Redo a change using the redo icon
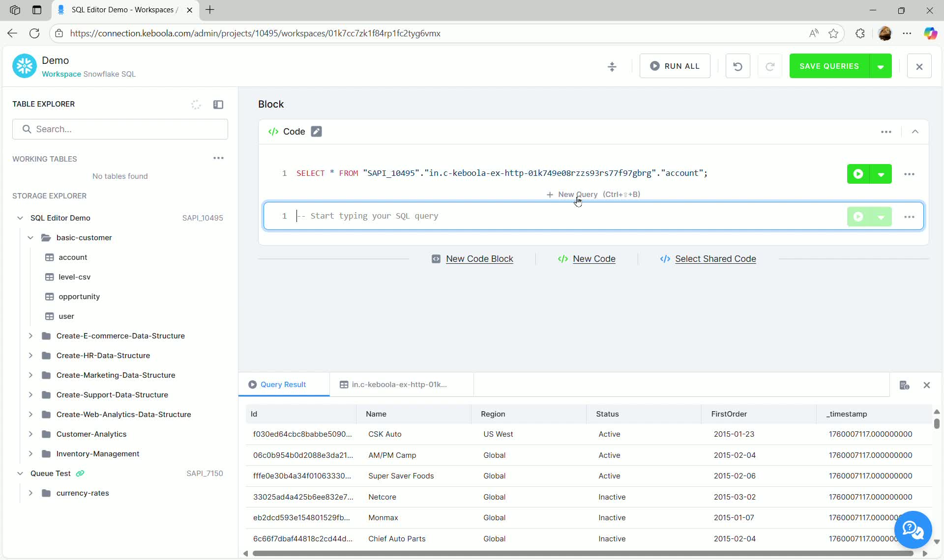 (x=770, y=66)
